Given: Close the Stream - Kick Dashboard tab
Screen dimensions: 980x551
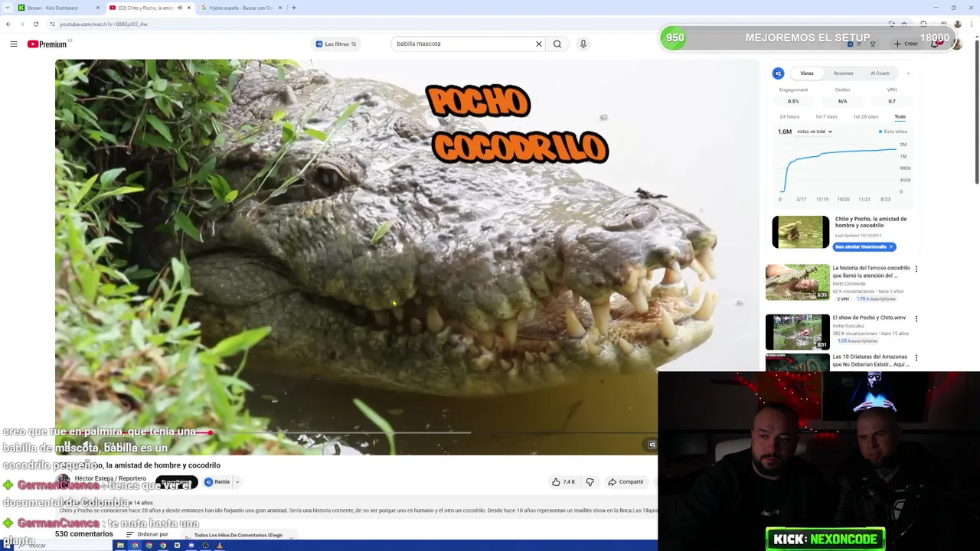Looking at the screenshot, I should 98,8.
